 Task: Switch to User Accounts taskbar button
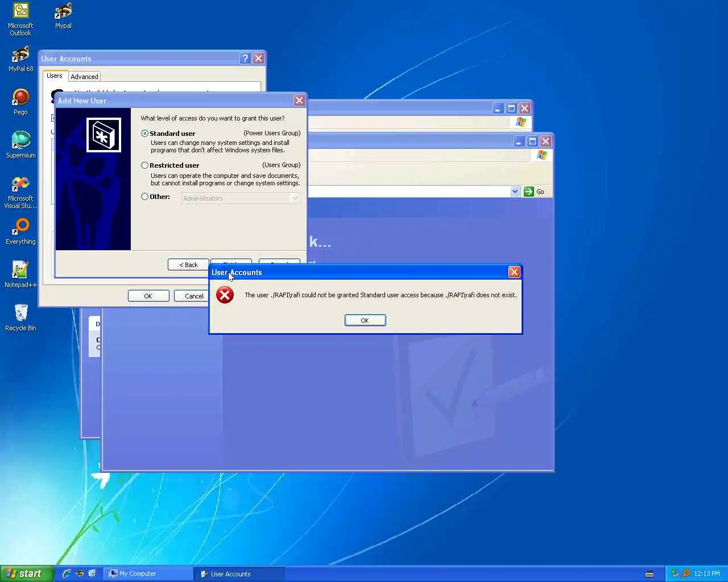click(x=239, y=573)
